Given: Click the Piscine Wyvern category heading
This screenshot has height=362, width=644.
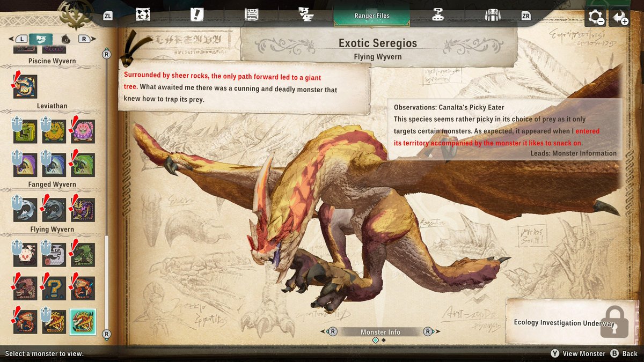Looking at the screenshot, I should (52, 61).
